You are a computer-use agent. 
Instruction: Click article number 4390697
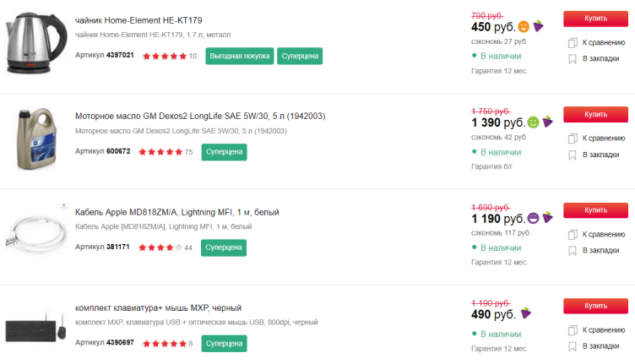(120, 343)
